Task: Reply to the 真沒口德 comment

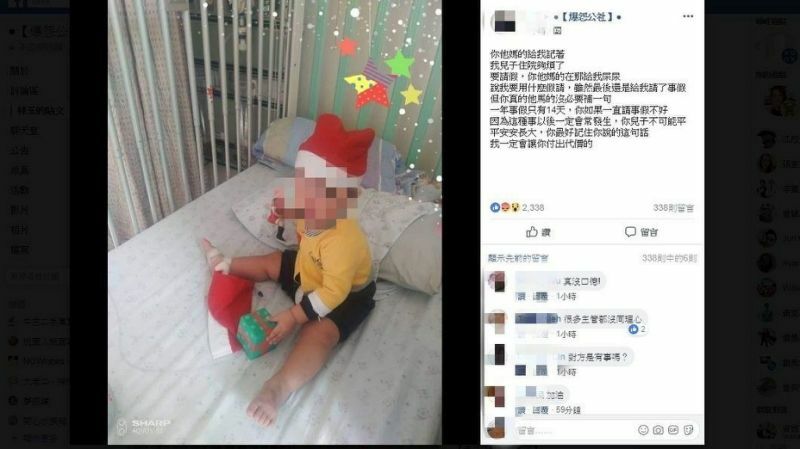Action: point(540,296)
